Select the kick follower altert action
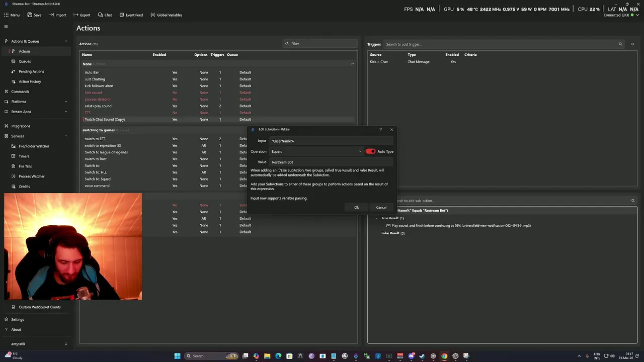The width and height of the screenshot is (644, 362). 218,86
